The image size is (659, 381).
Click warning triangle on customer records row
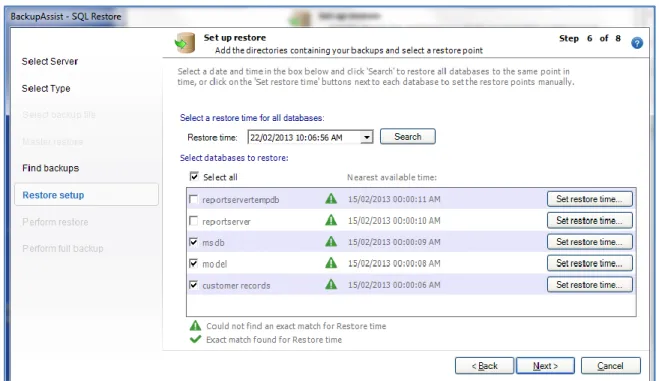(x=331, y=284)
